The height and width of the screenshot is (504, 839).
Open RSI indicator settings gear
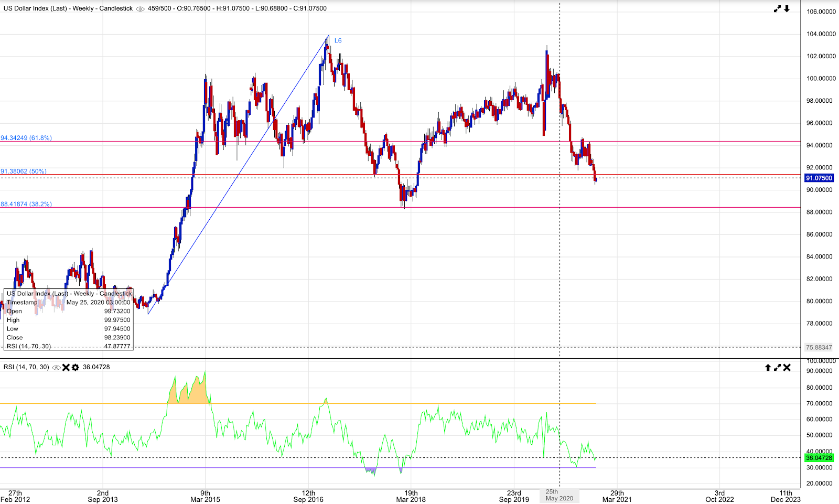click(x=76, y=368)
